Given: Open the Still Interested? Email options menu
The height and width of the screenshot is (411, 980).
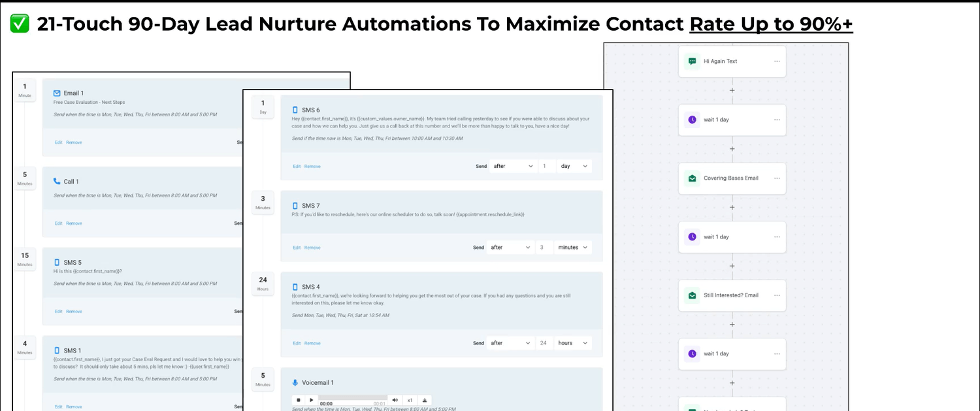Looking at the screenshot, I should point(777,295).
